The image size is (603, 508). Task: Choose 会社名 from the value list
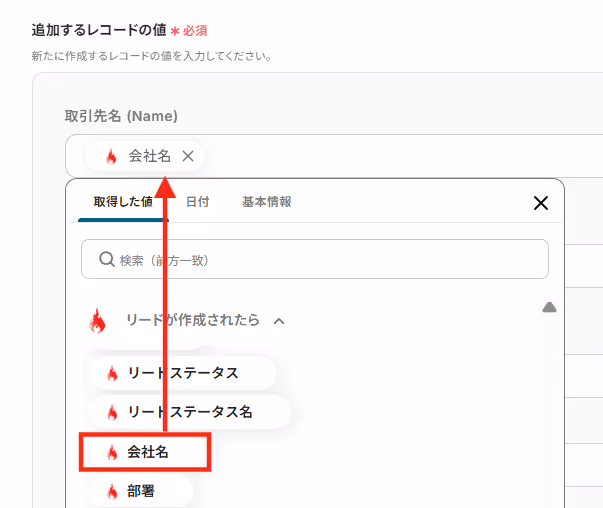[145, 452]
